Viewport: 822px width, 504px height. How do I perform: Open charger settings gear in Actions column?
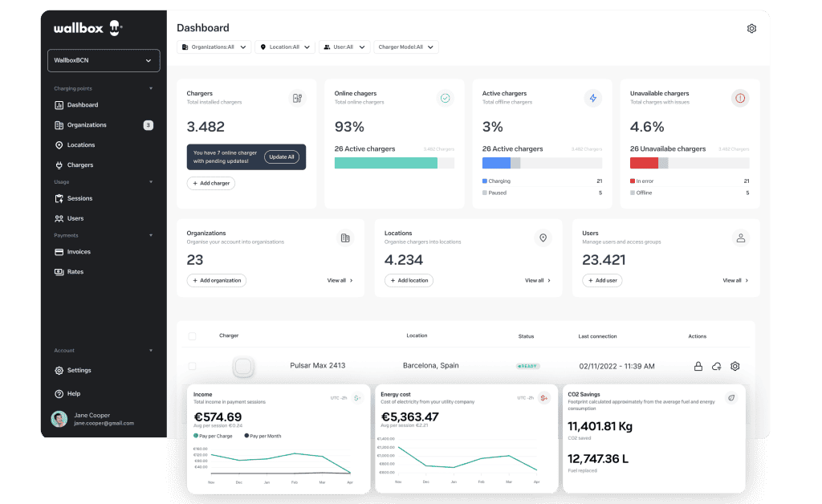735,367
